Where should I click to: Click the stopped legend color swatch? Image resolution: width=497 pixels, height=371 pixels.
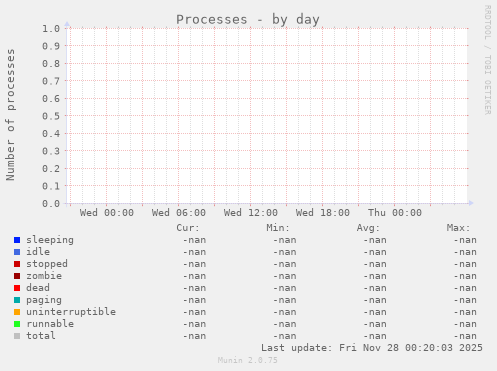click(x=17, y=264)
